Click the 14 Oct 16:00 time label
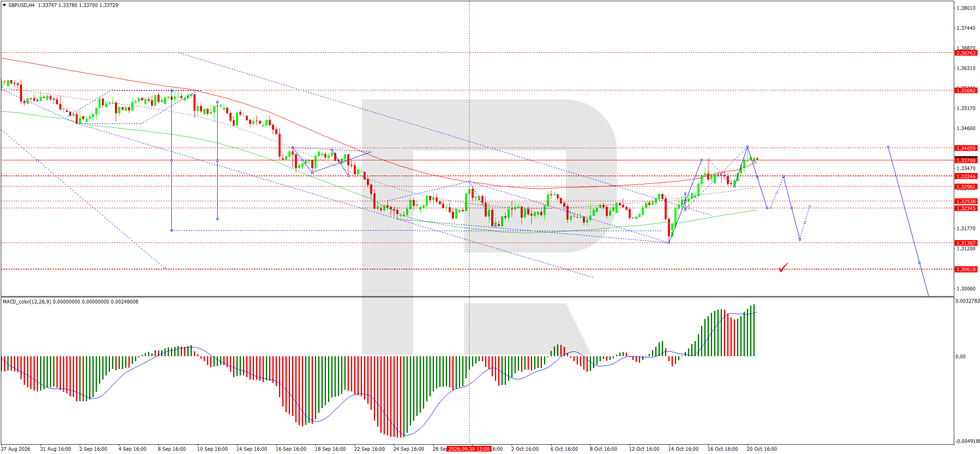Viewport: 980px width, 454px height. coord(683,449)
